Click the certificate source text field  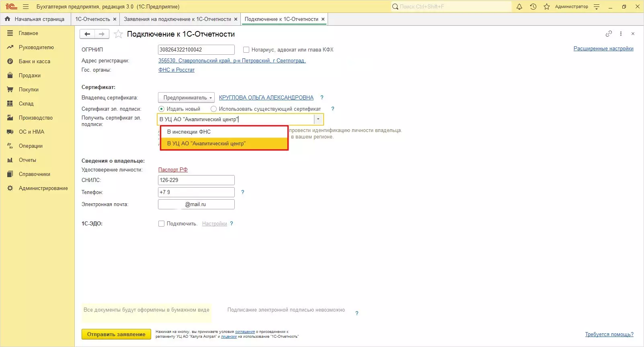(236, 119)
